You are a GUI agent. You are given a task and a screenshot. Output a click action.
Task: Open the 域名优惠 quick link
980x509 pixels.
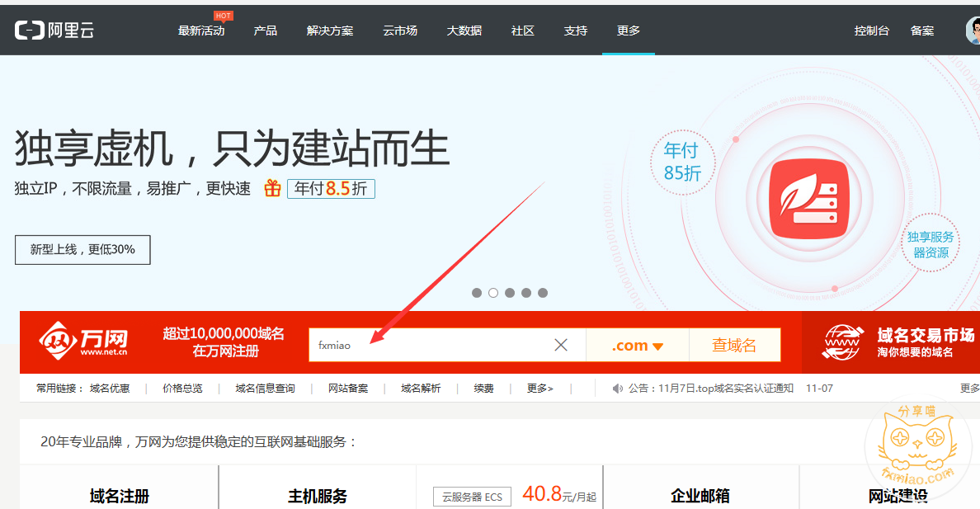point(110,389)
